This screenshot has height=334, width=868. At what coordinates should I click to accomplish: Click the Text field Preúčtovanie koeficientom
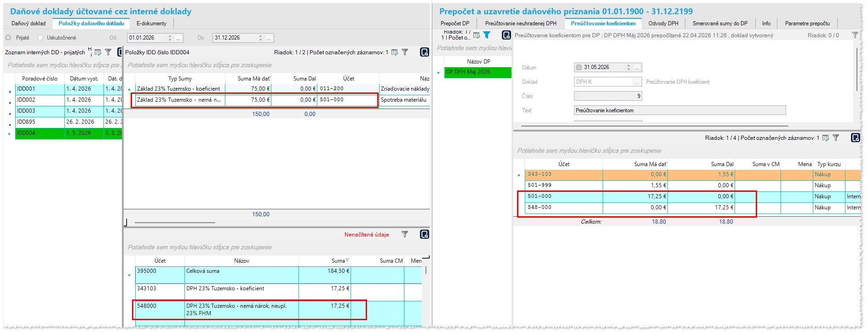pos(679,110)
